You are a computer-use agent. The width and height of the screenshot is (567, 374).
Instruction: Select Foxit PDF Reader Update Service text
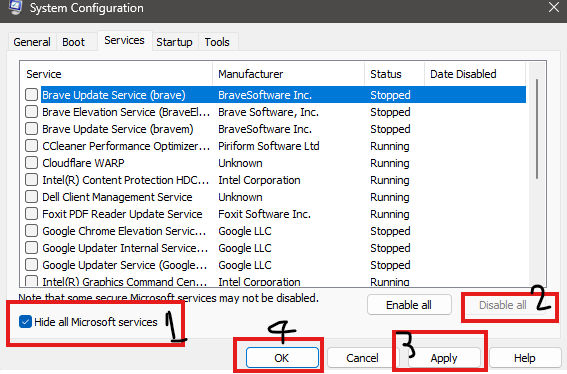tap(122, 214)
